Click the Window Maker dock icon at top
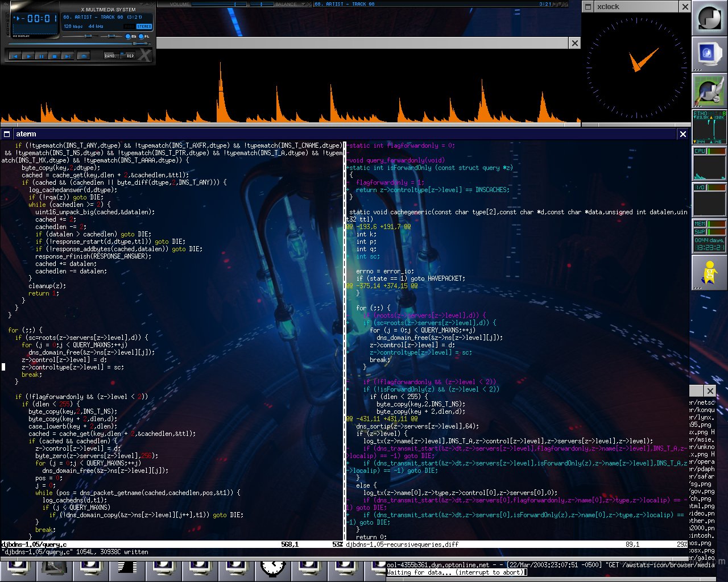 [709, 18]
